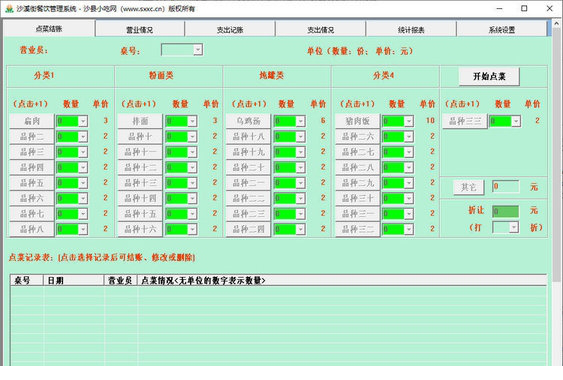The image size is (563, 380).
Task: Click the 品种二九 item button
Action: tap(358, 183)
